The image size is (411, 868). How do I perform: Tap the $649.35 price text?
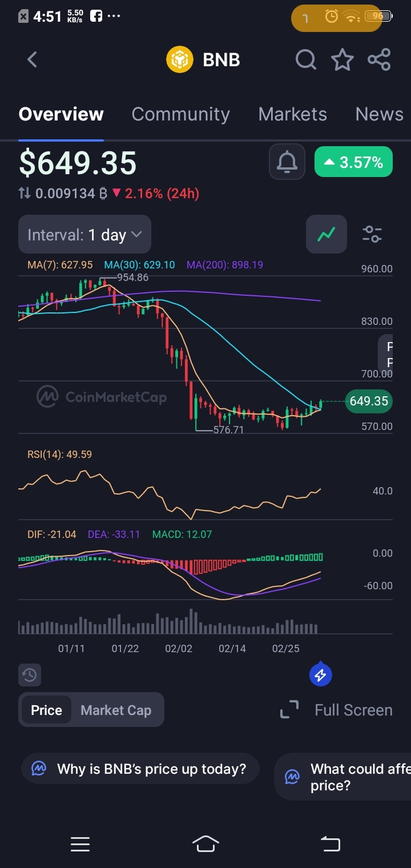[78, 162]
